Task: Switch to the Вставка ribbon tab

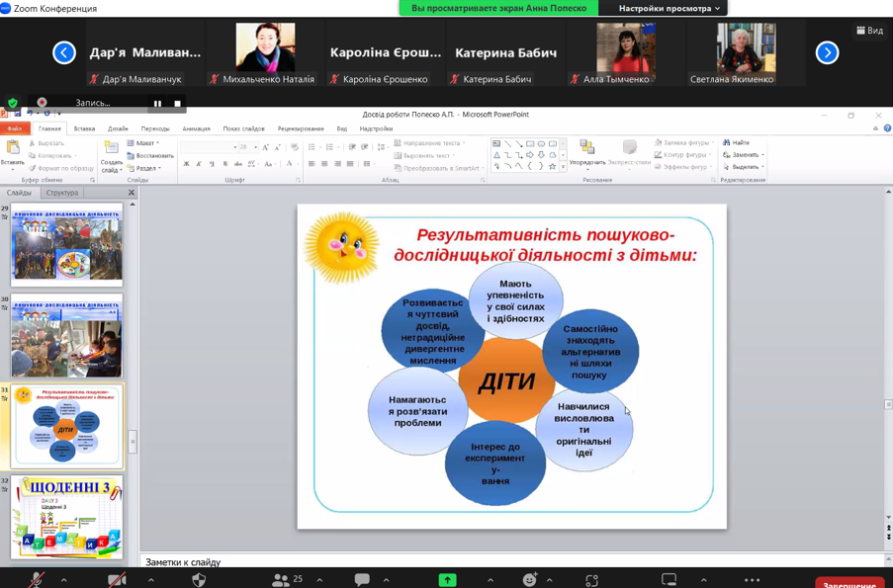Action: pos(84,128)
